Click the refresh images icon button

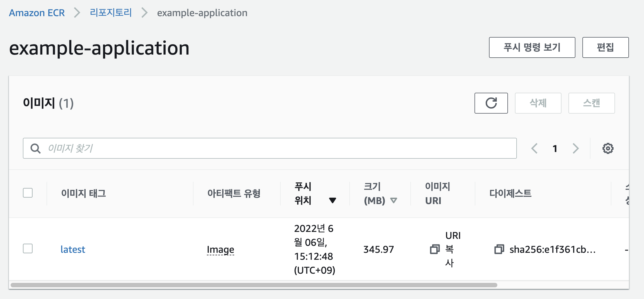click(x=491, y=103)
